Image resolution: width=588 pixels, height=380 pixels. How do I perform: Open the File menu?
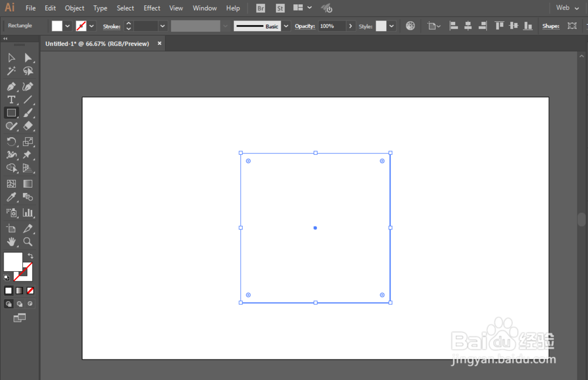(31, 8)
